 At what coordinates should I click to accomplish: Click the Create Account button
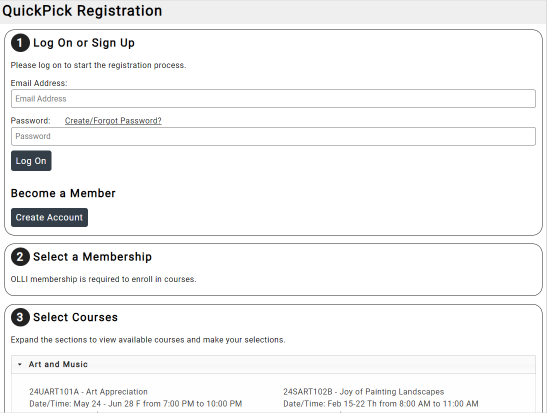point(49,218)
